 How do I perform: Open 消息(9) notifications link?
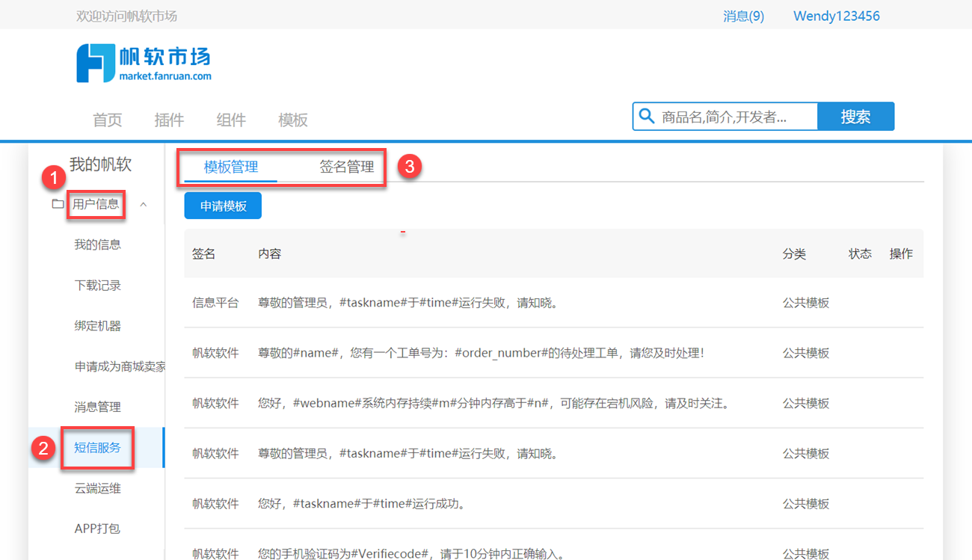(x=744, y=16)
